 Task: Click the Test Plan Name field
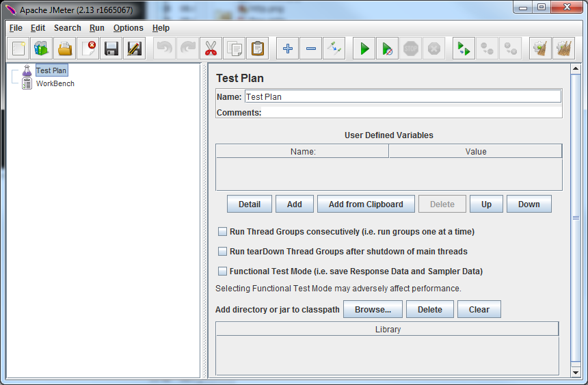tap(403, 97)
